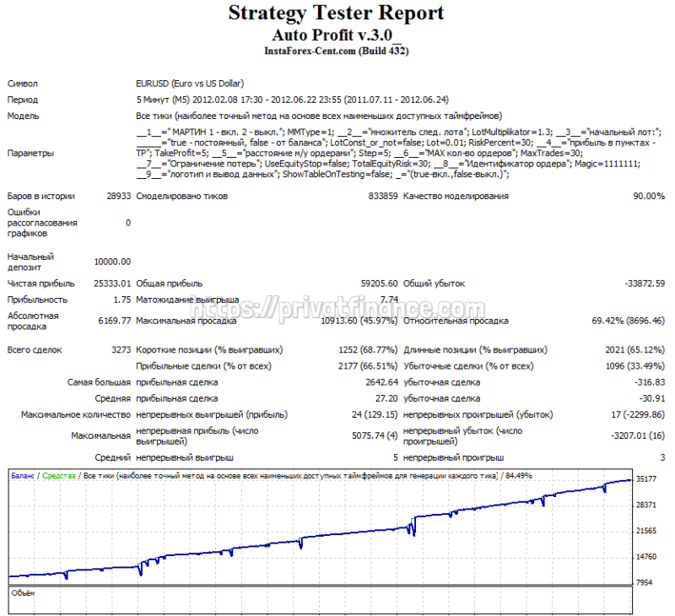Select the largest profit trade value '2642.64'
This screenshot has width=675, height=616.
click(x=382, y=382)
